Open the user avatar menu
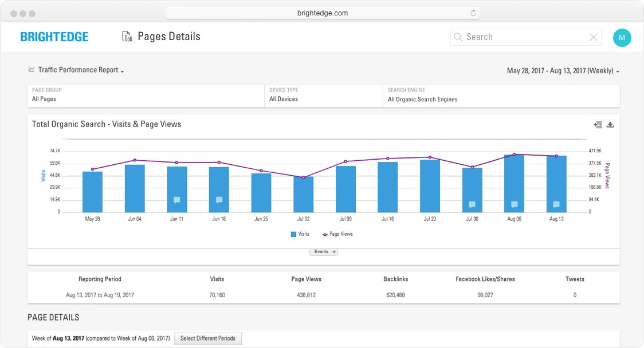 [x=622, y=37]
